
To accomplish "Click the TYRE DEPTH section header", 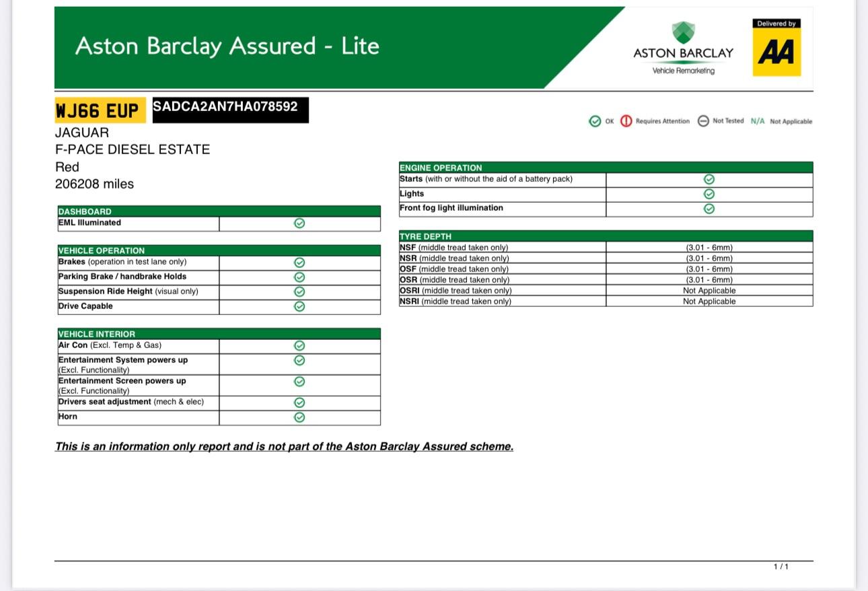I will pyautogui.click(x=425, y=236).
